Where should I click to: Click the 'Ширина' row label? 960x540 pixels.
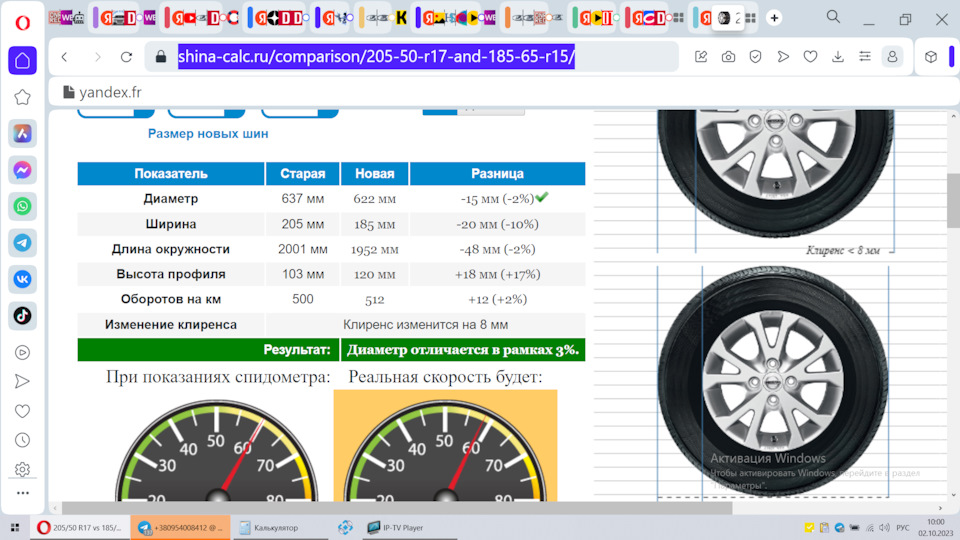point(171,224)
